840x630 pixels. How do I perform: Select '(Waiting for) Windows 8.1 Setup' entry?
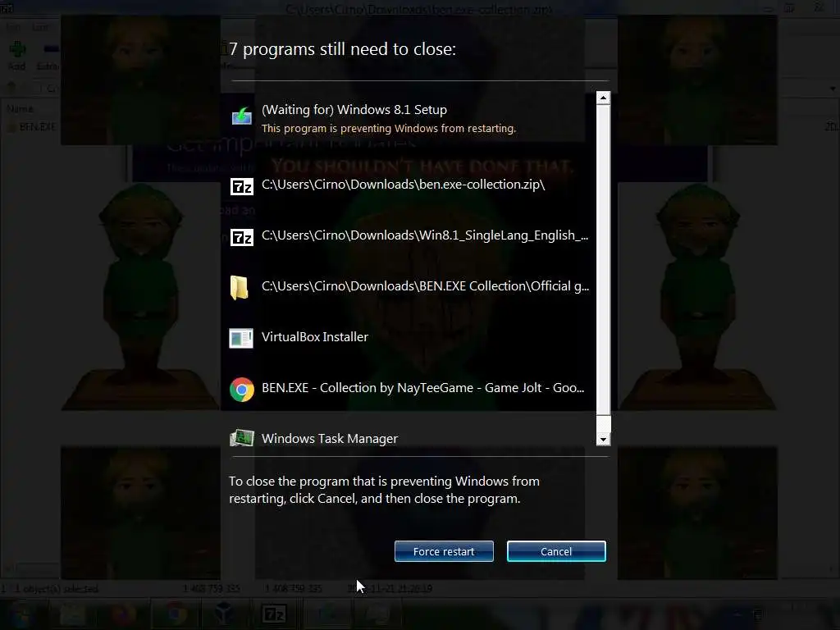point(354,110)
